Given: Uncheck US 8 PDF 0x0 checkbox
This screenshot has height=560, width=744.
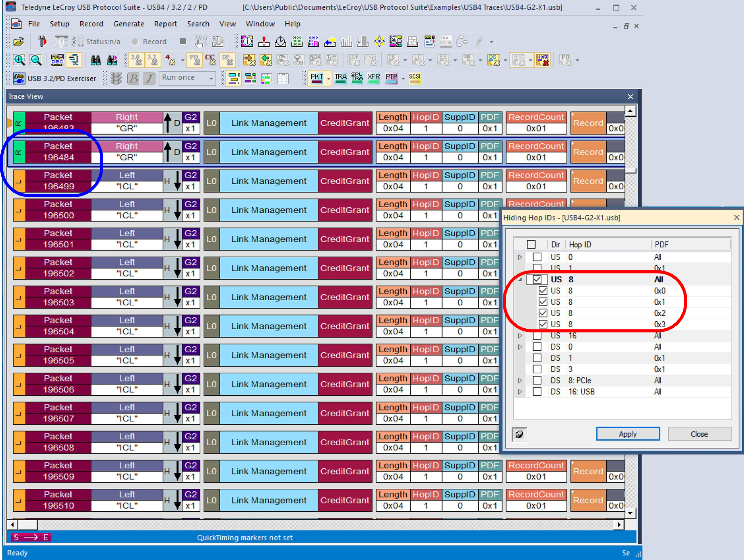Looking at the screenshot, I should (x=543, y=290).
